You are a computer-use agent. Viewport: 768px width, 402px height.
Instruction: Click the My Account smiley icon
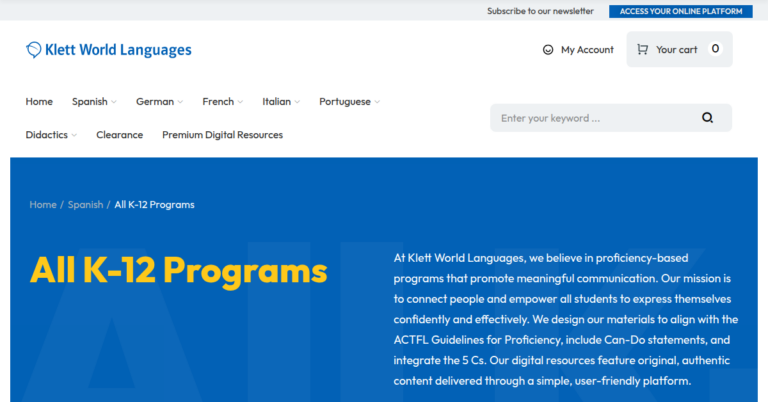click(x=548, y=50)
